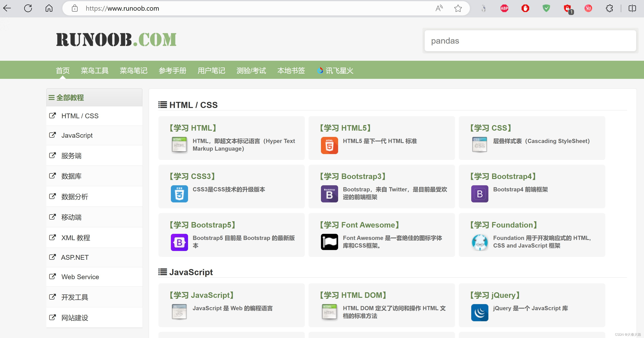Open 菜鸟工具 in the navigation bar
The width and height of the screenshot is (644, 338).
[x=95, y=71]
